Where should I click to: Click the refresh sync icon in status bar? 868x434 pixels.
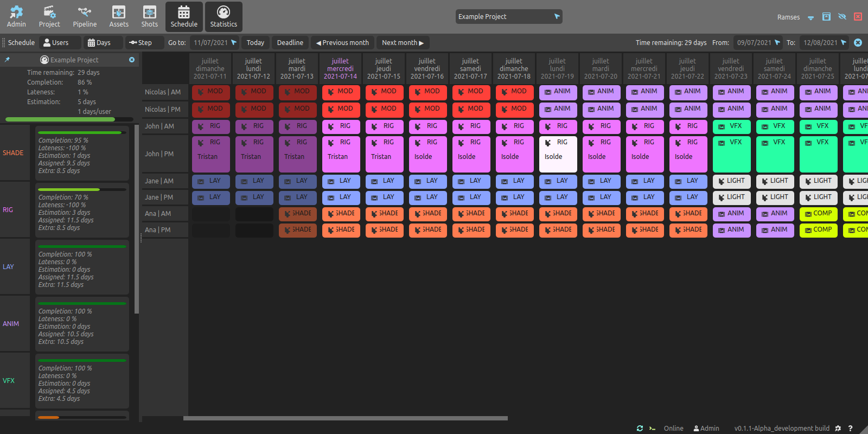[640, 428]
